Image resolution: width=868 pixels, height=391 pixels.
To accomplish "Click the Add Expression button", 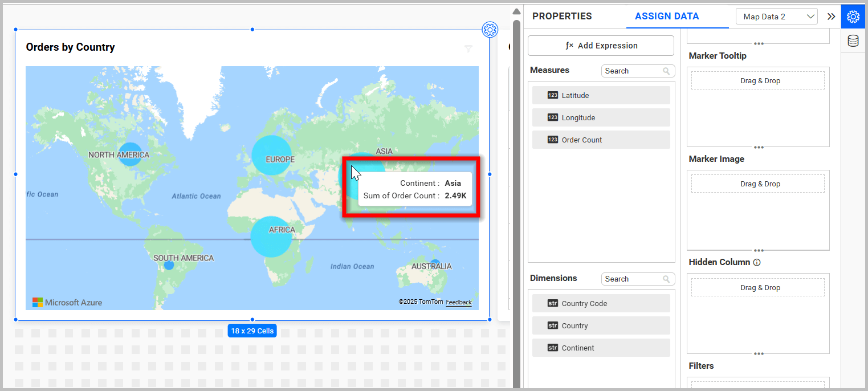I will [x=601, y=46].
